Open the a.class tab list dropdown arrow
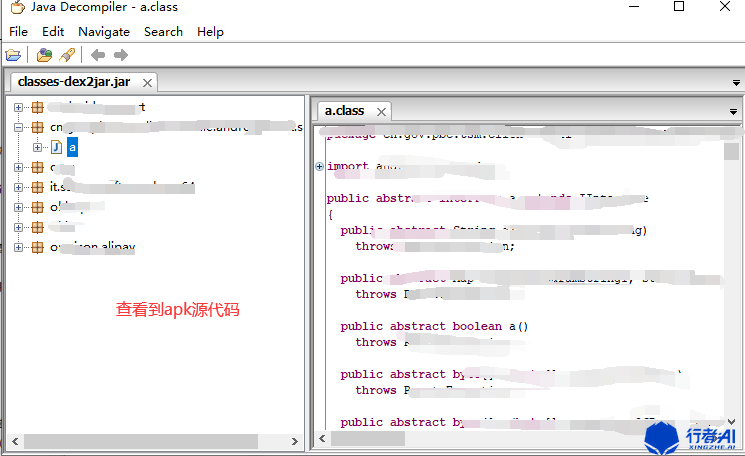 tap(734, 112)
